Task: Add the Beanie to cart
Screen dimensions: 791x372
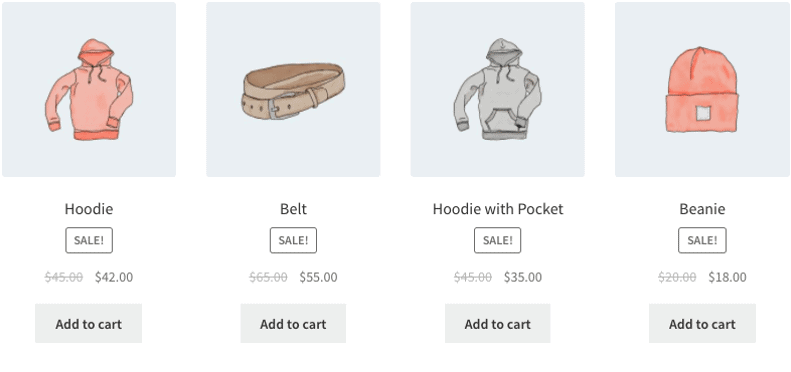Action: [702, 324]
